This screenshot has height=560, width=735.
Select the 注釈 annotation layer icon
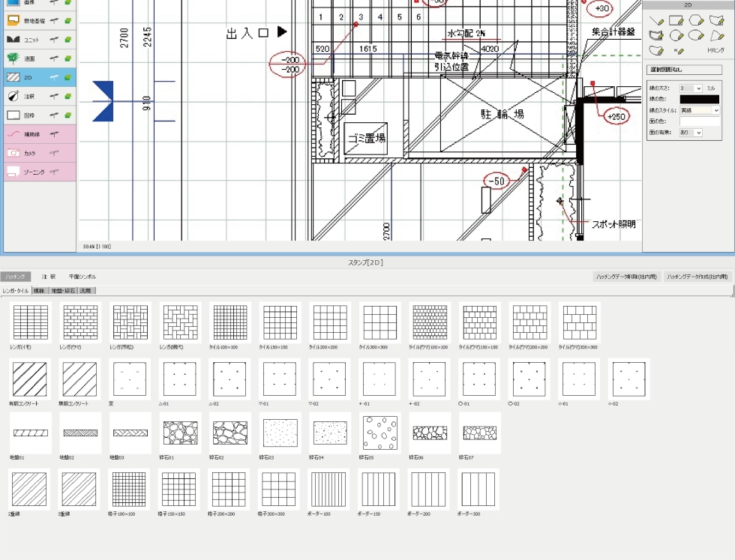pos(13,96)
